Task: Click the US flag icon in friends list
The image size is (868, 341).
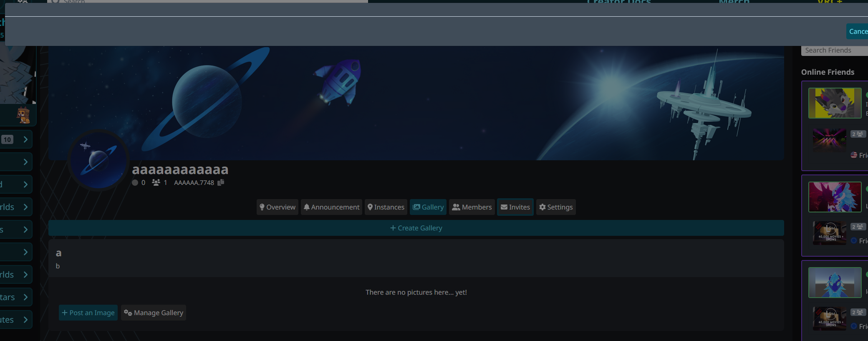Action: [854, 155]
